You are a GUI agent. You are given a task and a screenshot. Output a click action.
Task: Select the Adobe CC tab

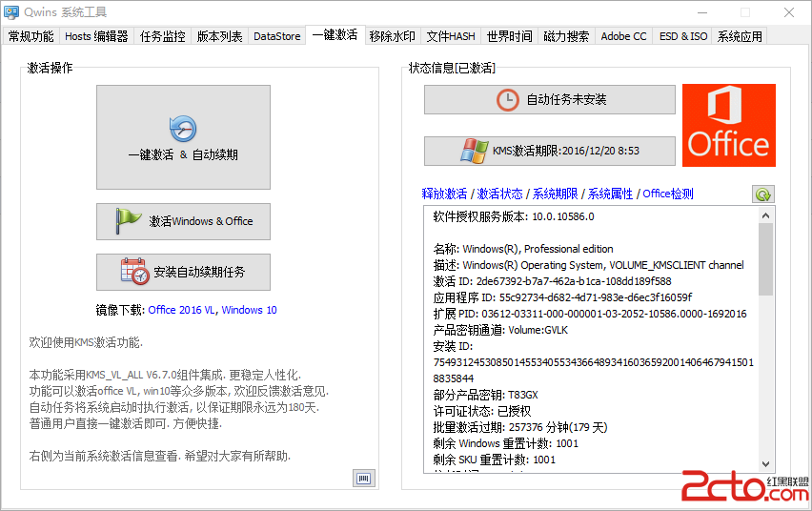coord(623,36)
